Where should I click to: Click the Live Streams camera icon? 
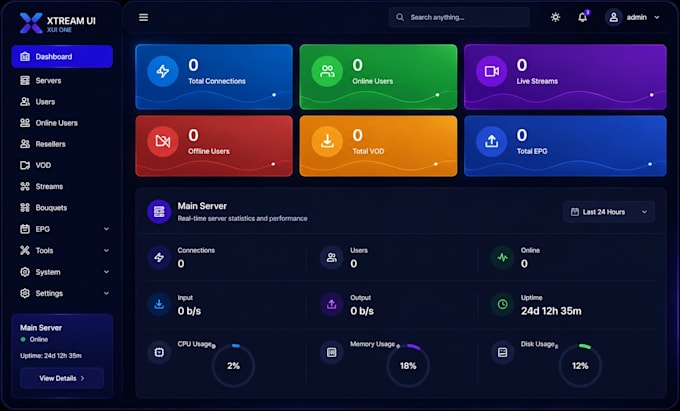[x=491, y=71]
